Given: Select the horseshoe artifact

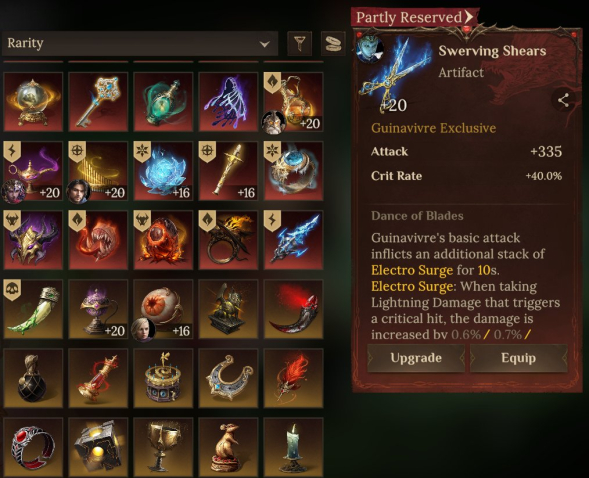Looking at the screenshot, I should coord(228,378).
